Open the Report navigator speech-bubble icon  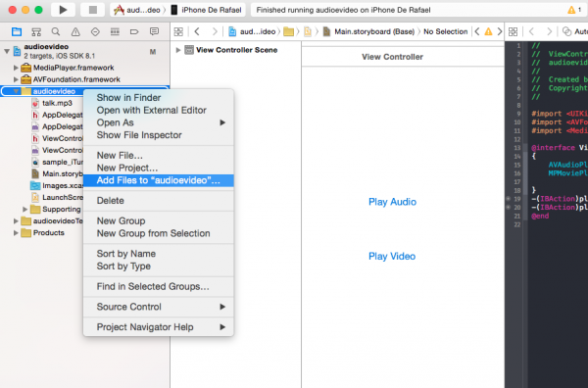tap(154, 32)
